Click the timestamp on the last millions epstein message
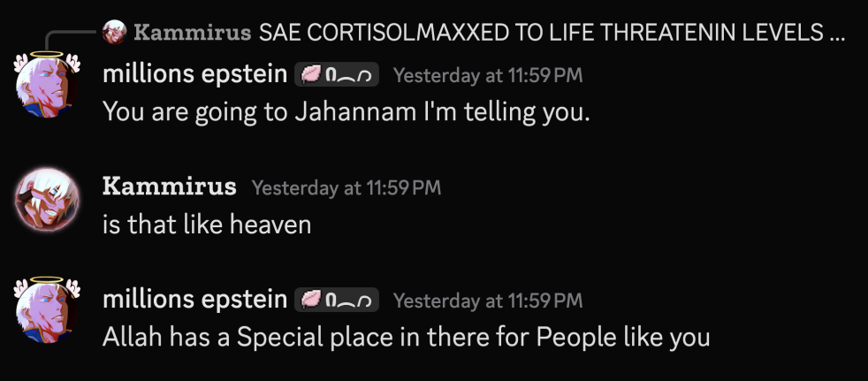 pyautogui.click(x=487, y=301)
